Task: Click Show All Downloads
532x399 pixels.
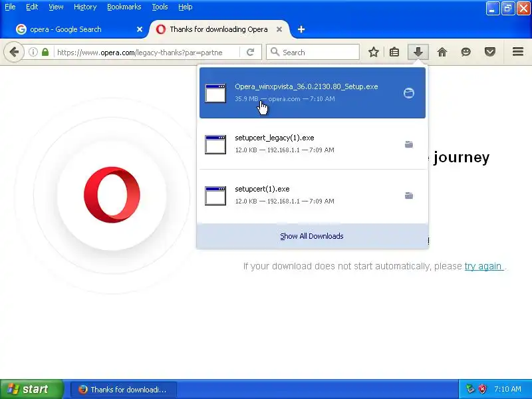Action: 312,236
